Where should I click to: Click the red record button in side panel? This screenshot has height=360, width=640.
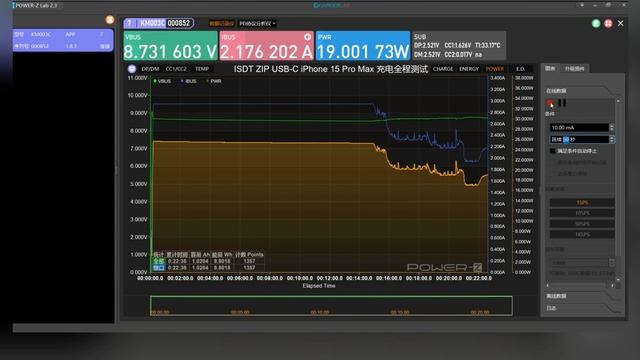550,103
